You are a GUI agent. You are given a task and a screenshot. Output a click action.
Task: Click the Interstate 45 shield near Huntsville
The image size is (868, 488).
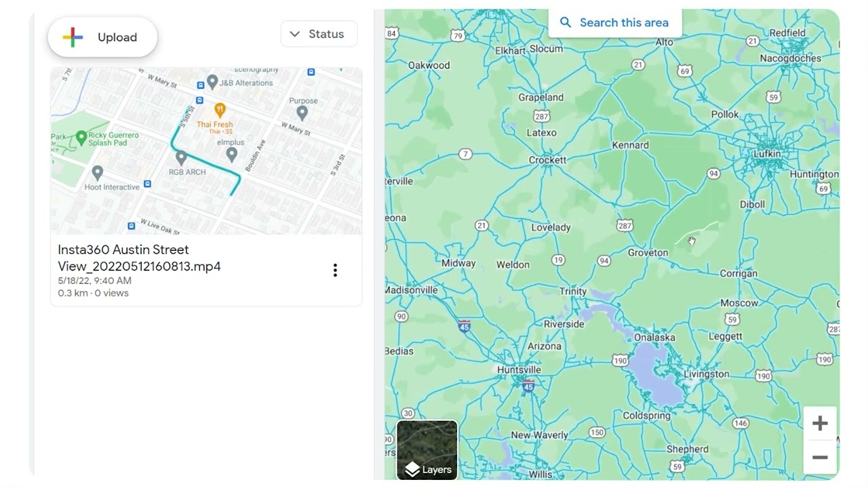click(528, 386)
